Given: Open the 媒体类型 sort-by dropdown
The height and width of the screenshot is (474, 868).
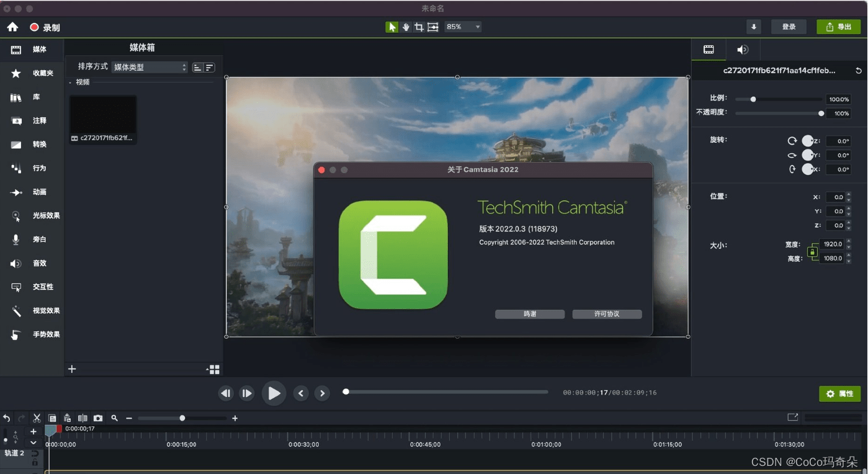Looking at the screenshot, I should [150, 67].
